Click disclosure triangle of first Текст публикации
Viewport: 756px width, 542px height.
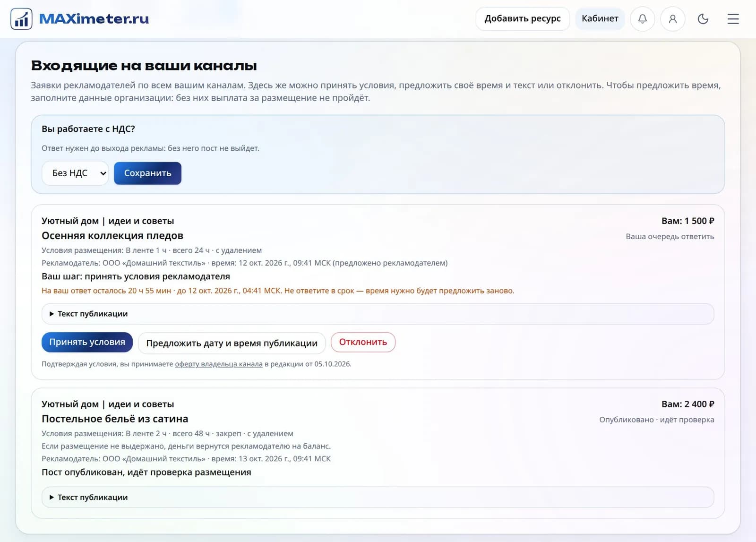click(52, 314)
